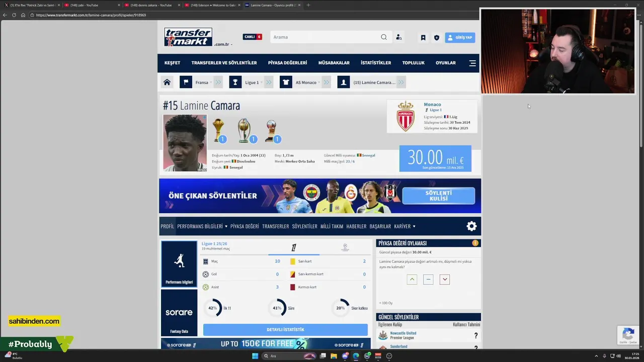Click the player icon in breadcrumb

click(x=344, y=82)
